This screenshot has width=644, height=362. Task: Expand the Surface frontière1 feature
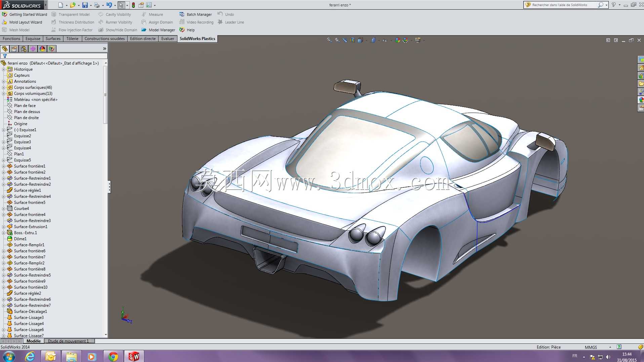(x=4, y=166)
